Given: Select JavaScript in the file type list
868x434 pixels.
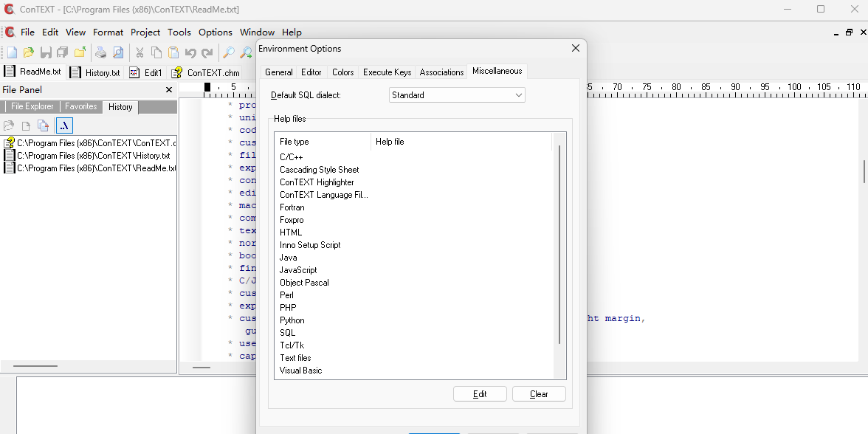Looking at the screenshot, I should [x=298, y=270].
